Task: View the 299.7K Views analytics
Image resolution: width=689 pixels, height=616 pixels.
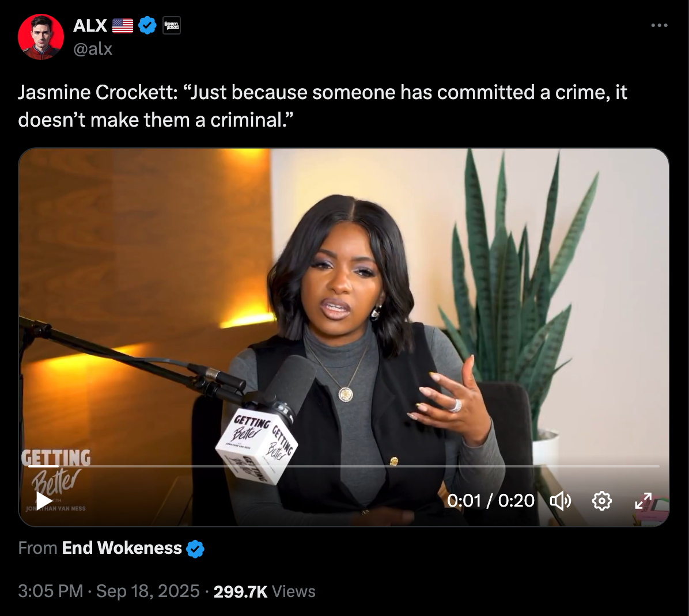Action: pyautogui.click(x=264, y=591)
